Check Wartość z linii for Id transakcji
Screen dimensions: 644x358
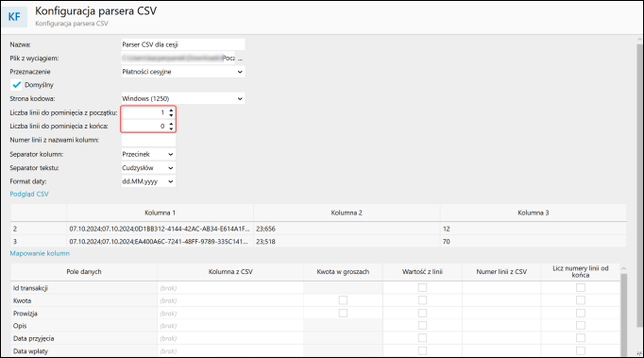coord(422,288)
